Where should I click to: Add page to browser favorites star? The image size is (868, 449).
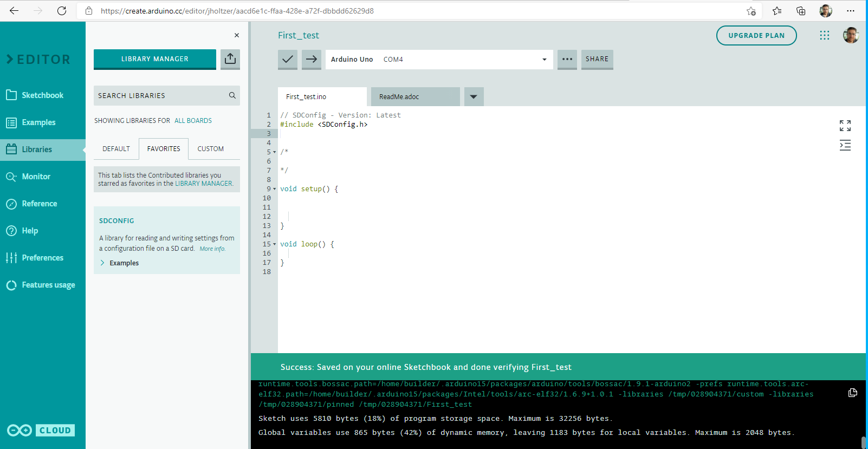pyautogui.click(x=751, y=11)
